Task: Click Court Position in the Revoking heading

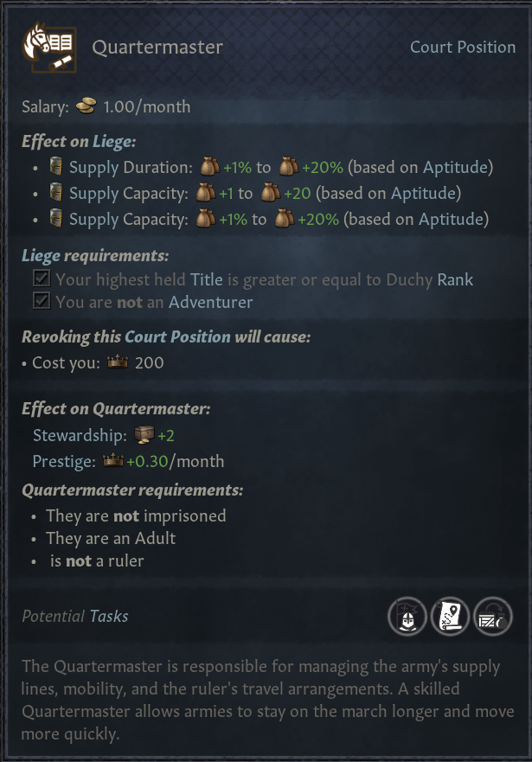Action: point(177,336)
